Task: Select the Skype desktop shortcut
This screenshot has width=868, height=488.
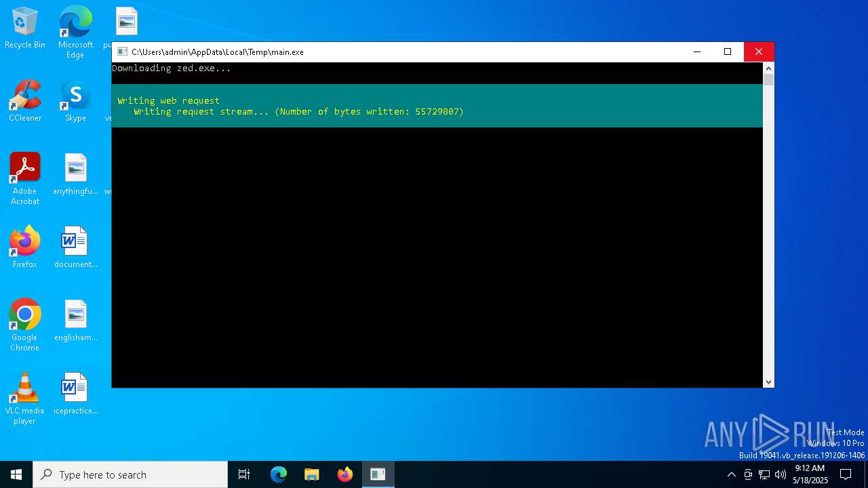Action: (x=75, y=102)
